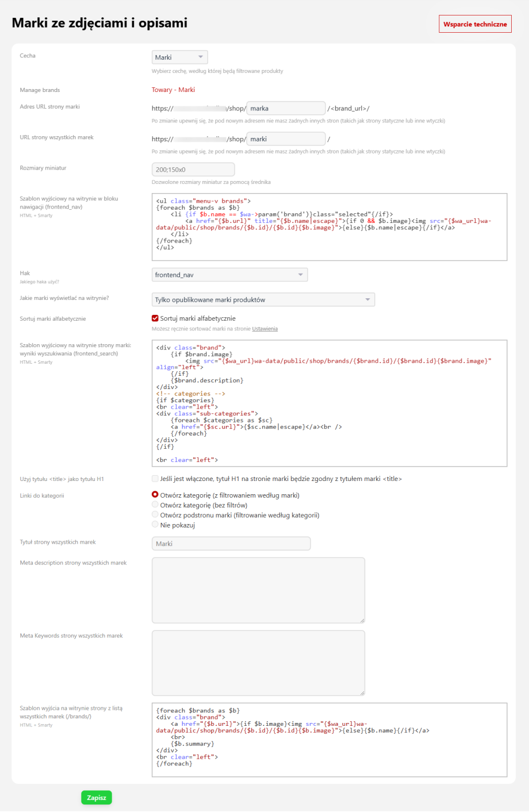Select 'Otwórz kategorię (bez filtrów)' radio option
The height and width of the screenshot is (812, 529).
coord(155,505)
